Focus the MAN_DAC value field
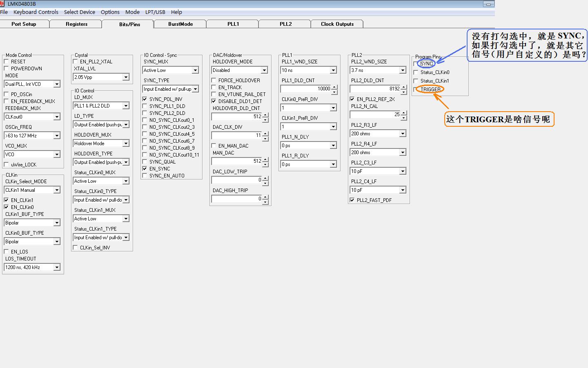The image size is (588, 368). pyautogui.click(x=237, y=161)
